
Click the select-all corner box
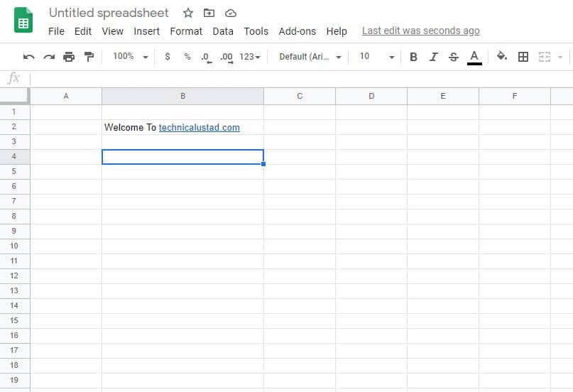14,96
